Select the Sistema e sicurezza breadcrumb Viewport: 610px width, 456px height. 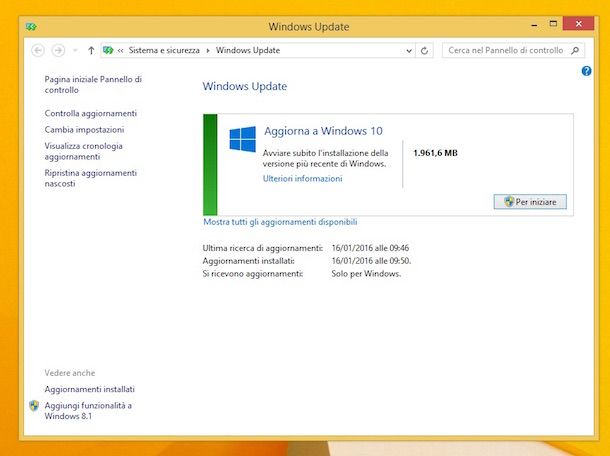point(164,50)
